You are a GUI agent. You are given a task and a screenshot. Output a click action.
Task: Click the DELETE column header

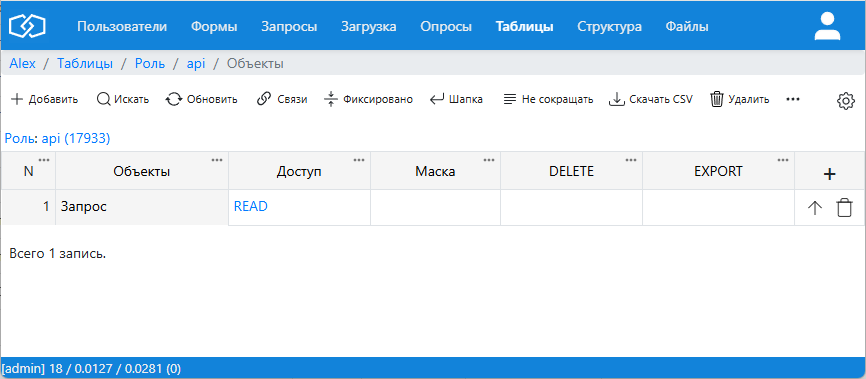572,171
